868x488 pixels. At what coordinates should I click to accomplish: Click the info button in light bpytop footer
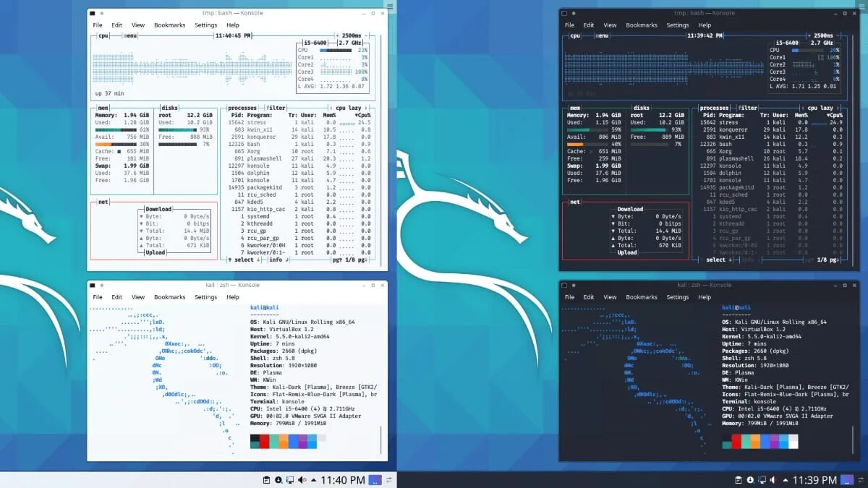pyautogui.click(x=278, y=260)
